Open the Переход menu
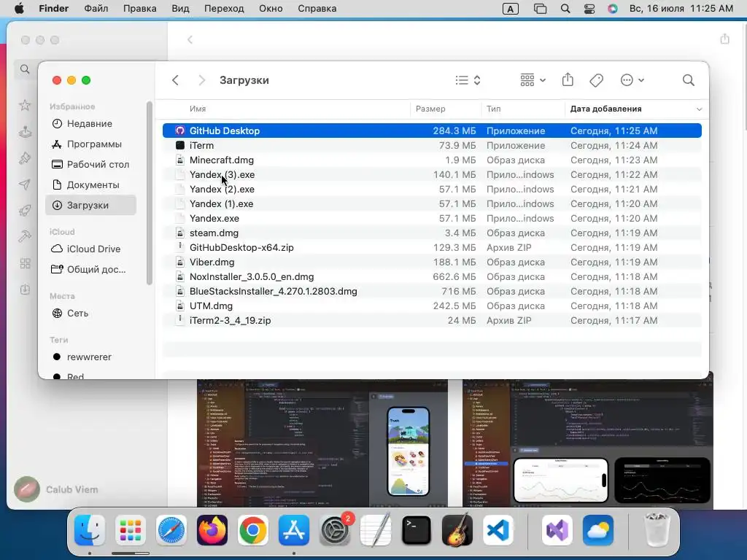 (224, 9)
